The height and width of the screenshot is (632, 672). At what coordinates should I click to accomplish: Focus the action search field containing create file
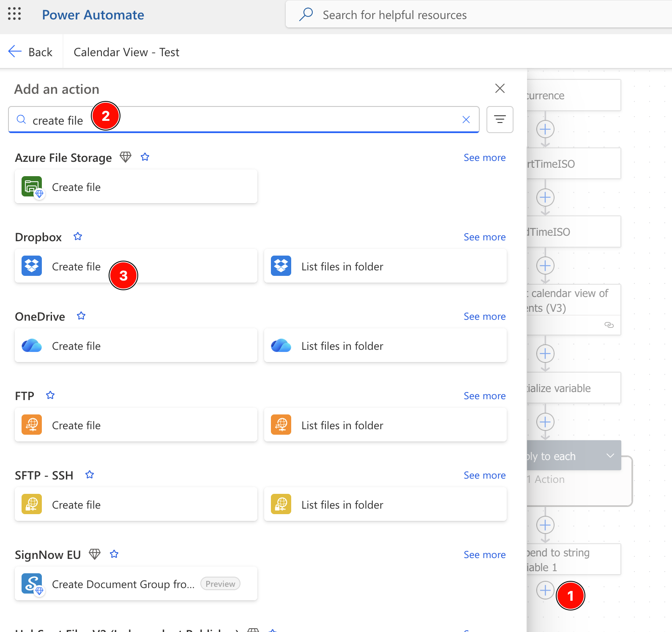pyautogui.click(x=244, y=120)
